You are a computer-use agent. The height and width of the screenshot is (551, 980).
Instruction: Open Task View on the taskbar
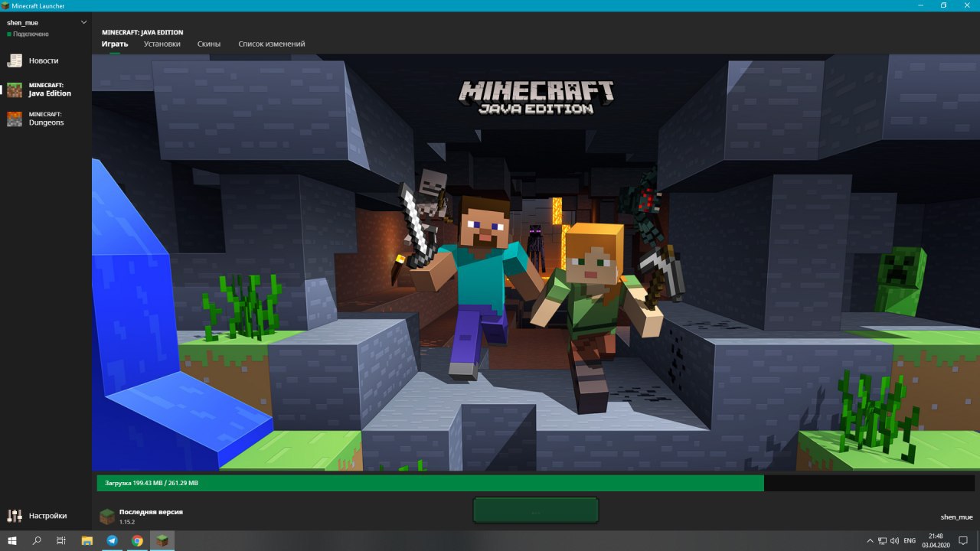click(x=61, y=540)
